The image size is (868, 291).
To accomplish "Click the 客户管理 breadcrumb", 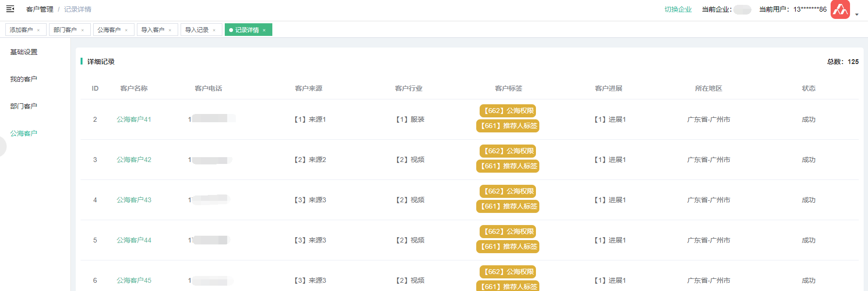I will [x=40, y=9].
